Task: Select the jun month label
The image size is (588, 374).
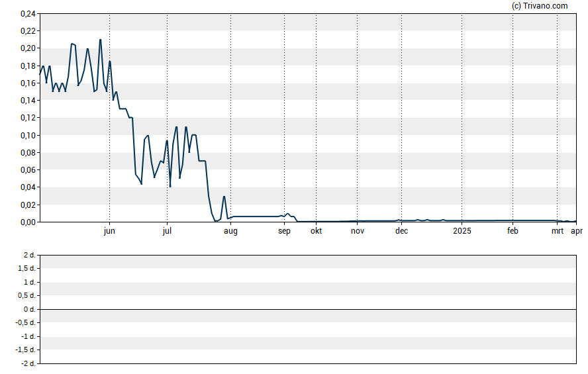Action: (x=109, y=231)
